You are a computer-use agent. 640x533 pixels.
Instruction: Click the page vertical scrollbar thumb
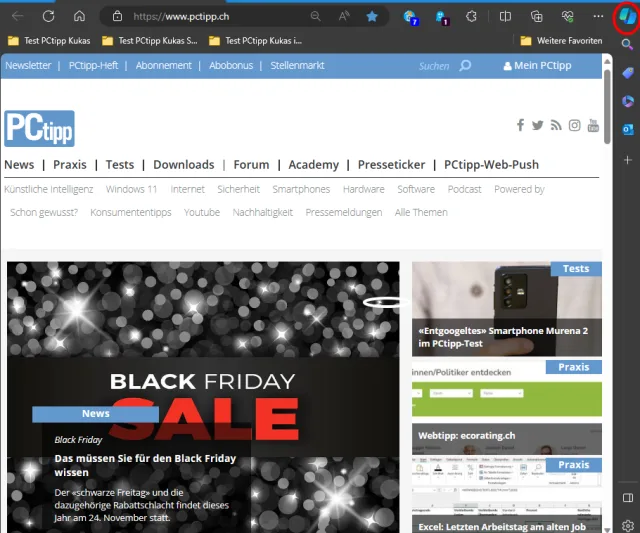coord(607,107)
